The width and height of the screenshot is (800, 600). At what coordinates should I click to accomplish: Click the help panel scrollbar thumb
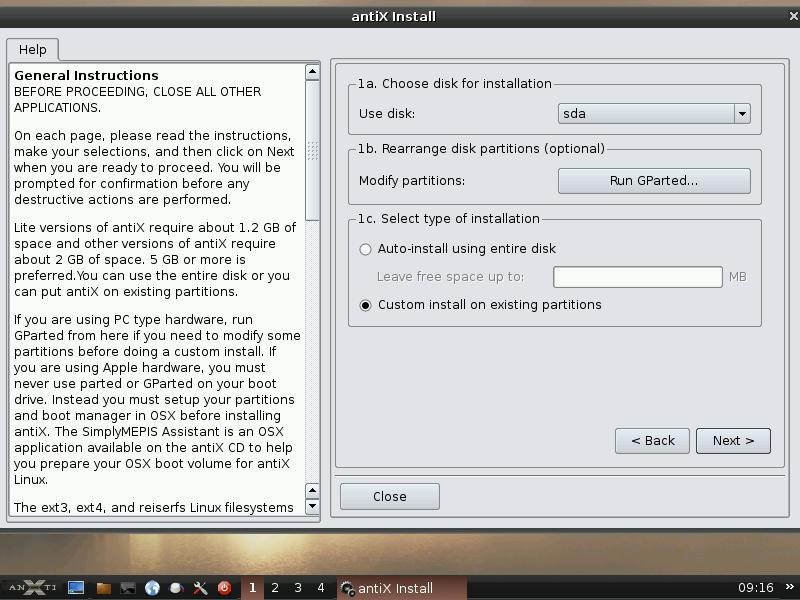click(x=312, y=150)
